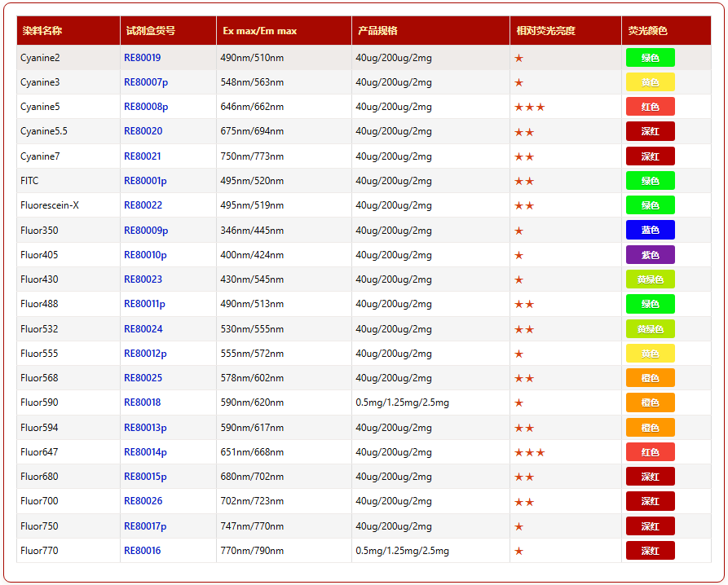Screen dimensions: 728x585
Task: Follow the RE80009p link for Fluor350
Action: point(145,231)
